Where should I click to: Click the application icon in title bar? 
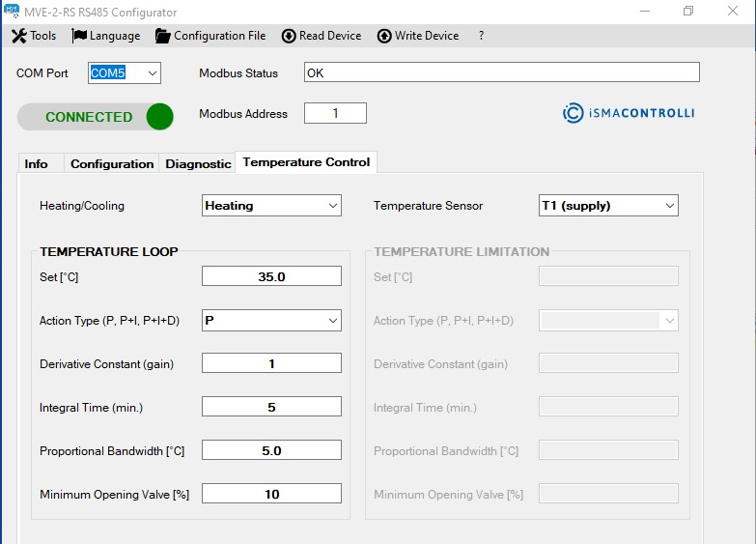pos(12,12)
